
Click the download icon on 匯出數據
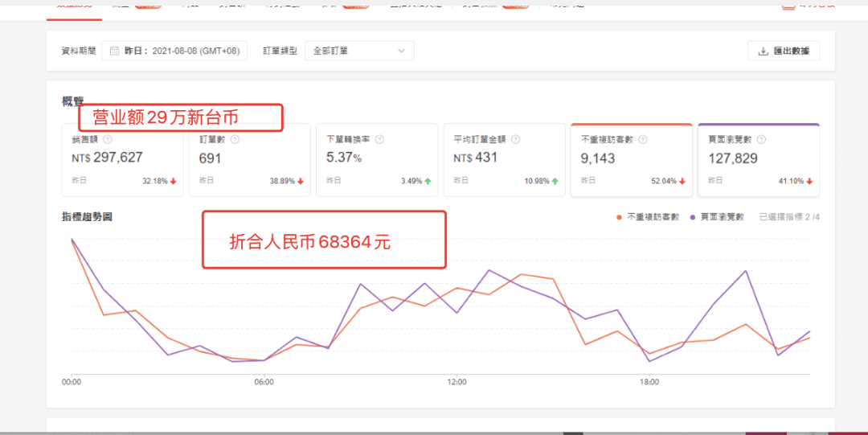(x=763, y=51)
